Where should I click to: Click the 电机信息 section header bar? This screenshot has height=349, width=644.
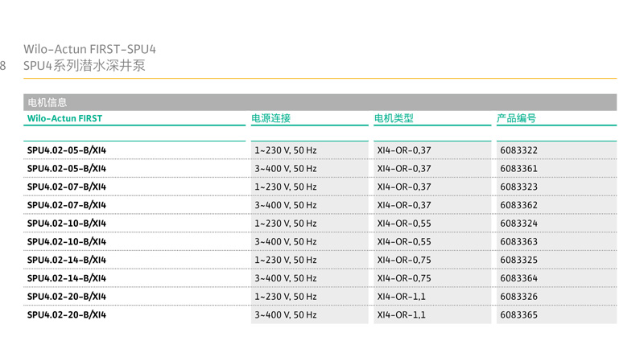[x=320, y=102]
